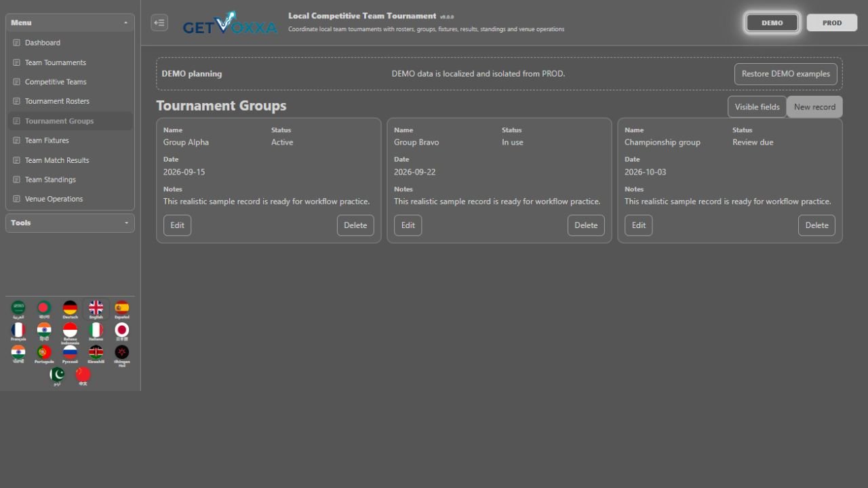The height and width of the screenshot is (488, 868).
Task: Click the Group Alpha name text
Action: 186,143
